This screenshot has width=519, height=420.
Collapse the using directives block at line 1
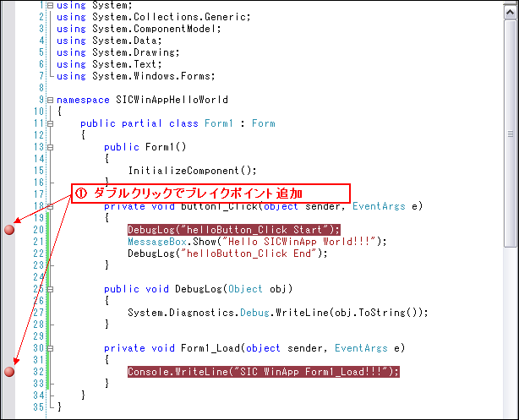(51, 5)
